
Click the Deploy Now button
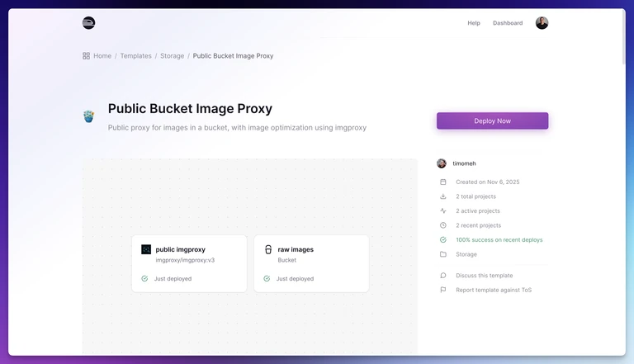coord(492,121)
